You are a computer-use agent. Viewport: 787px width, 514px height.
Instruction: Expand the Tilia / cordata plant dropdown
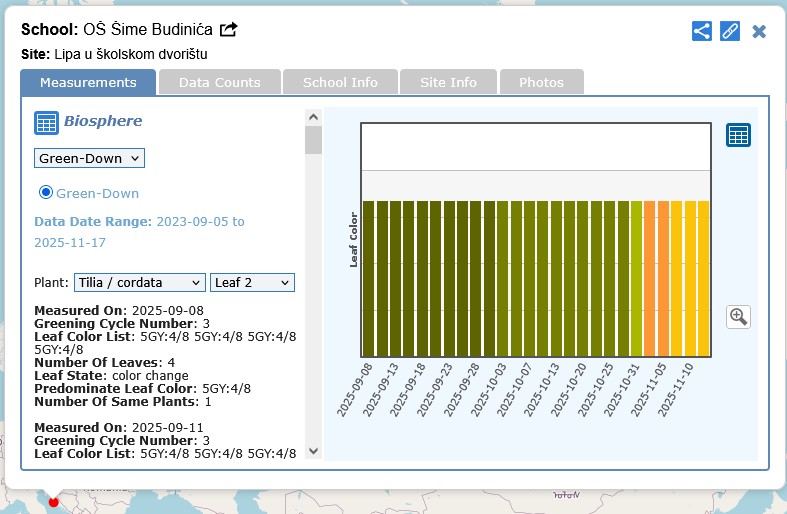point(139,283)
